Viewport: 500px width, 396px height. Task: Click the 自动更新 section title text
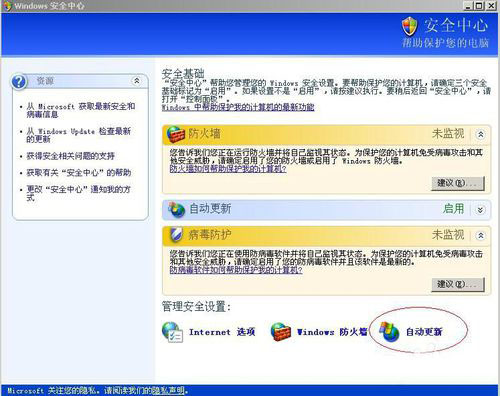click(210, 209)
